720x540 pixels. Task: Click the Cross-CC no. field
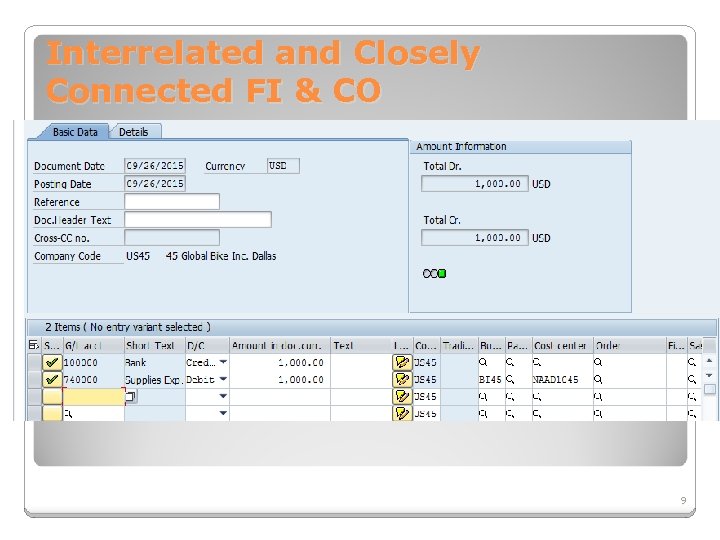coord(172,238)
